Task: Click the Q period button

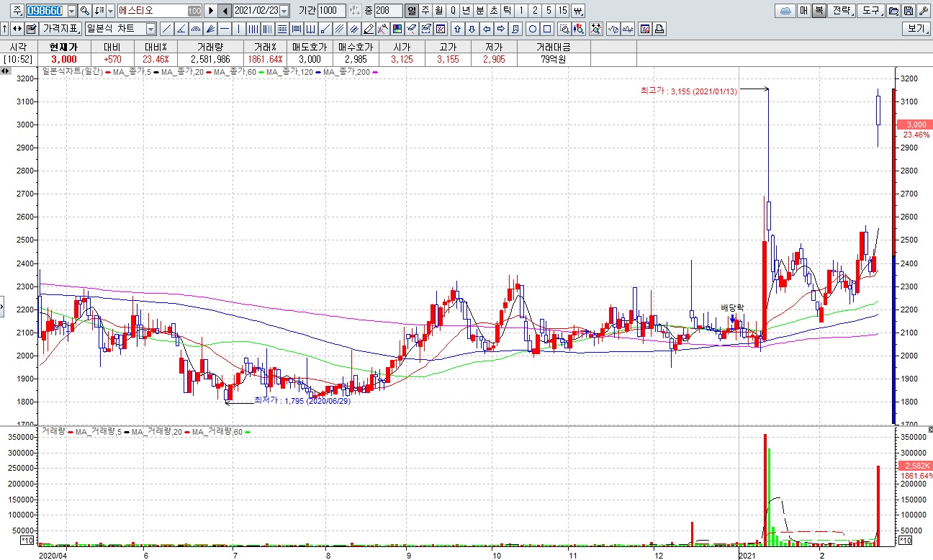Action: (x=453, y=11)
